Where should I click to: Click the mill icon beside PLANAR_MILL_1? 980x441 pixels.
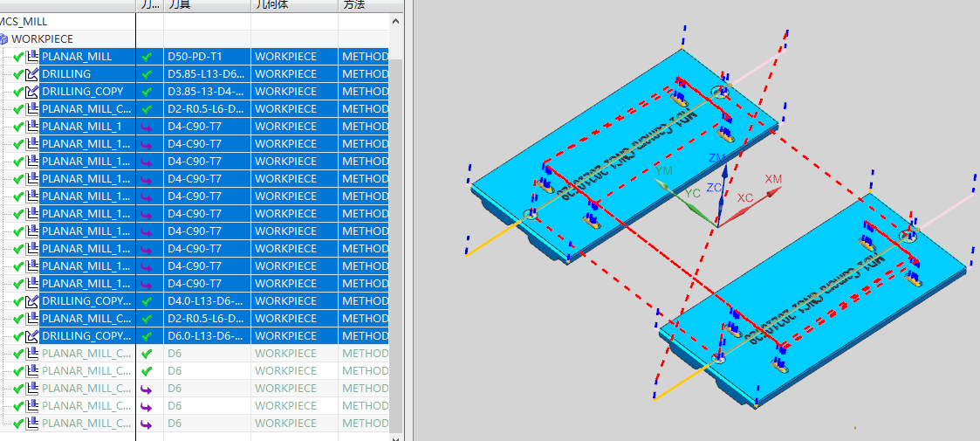tap(31, 127)
